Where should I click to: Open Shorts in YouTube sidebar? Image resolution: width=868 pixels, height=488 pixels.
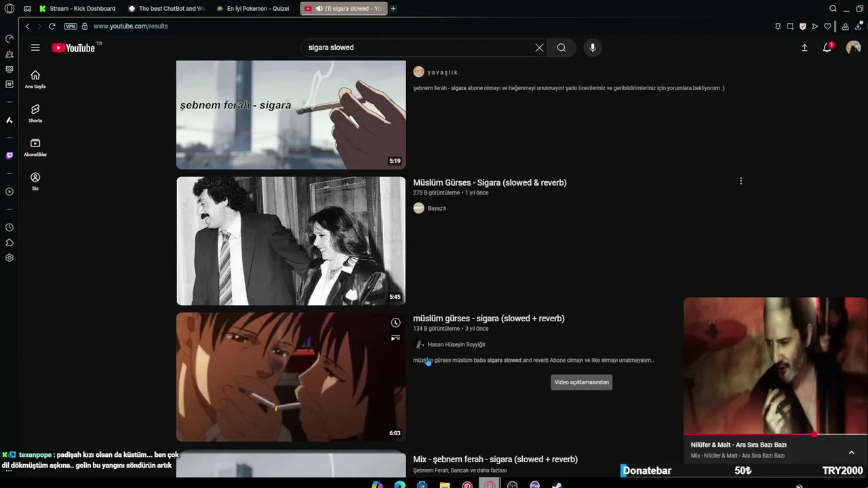pos(35,113)
